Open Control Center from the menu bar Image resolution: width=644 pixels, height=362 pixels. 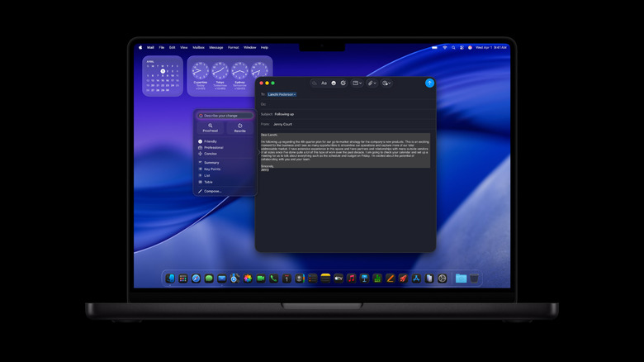(462, 48)
